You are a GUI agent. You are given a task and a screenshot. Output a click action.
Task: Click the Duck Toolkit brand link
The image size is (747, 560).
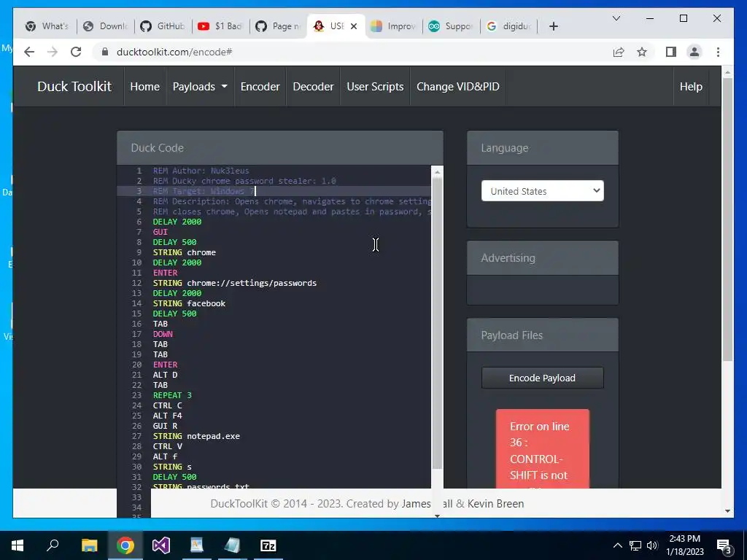pos(74,86)
